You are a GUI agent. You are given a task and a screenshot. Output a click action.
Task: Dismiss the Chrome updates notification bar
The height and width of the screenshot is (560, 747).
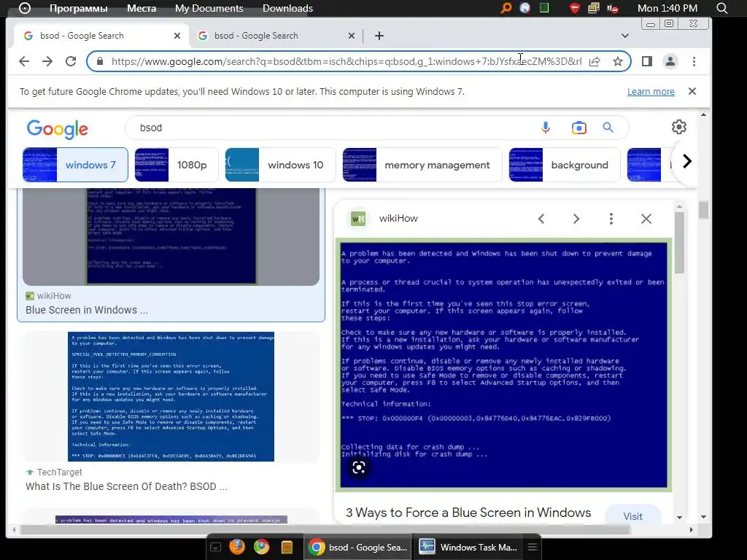click(x=692, y=91)
